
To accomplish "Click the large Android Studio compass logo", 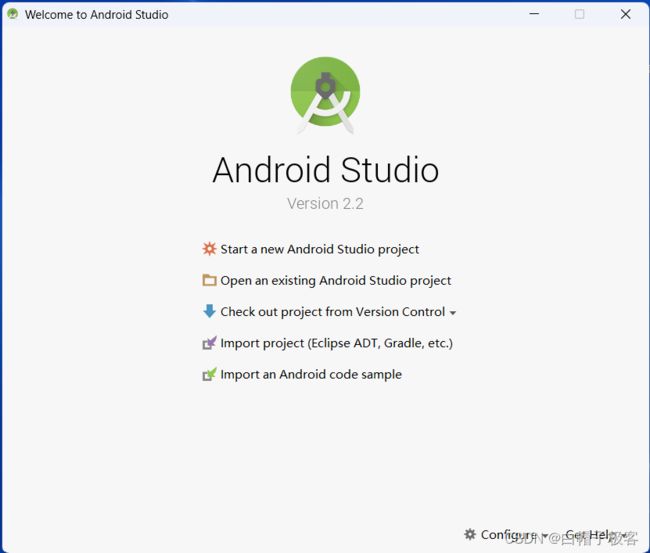I will point(325,95).
